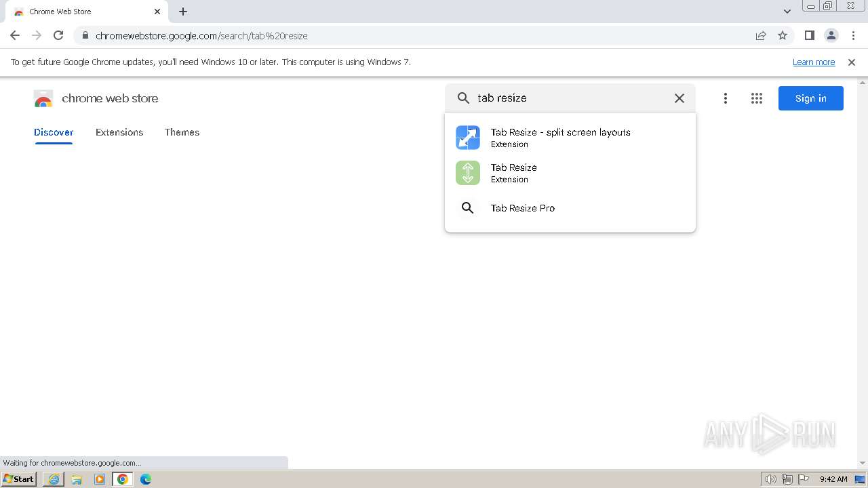Click the search magnifier in search box

coord(463,98)
